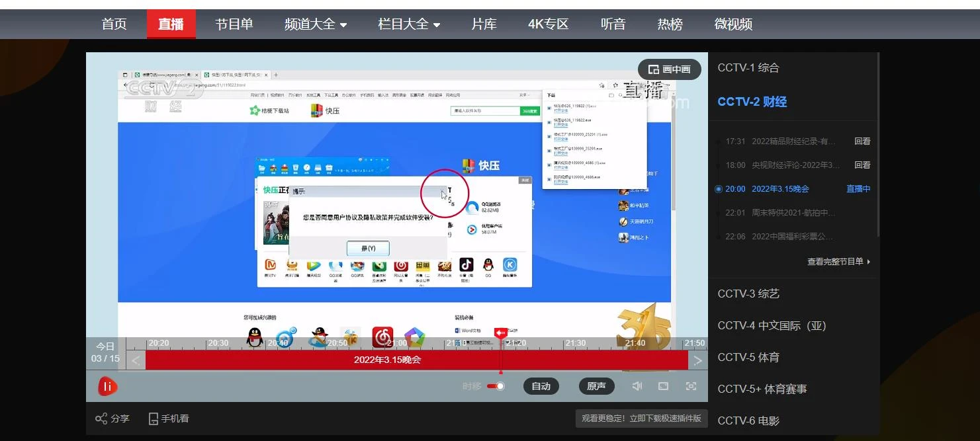Toggle the 时移 time-shift switch

pyautogui.click(x=496, y=386)
